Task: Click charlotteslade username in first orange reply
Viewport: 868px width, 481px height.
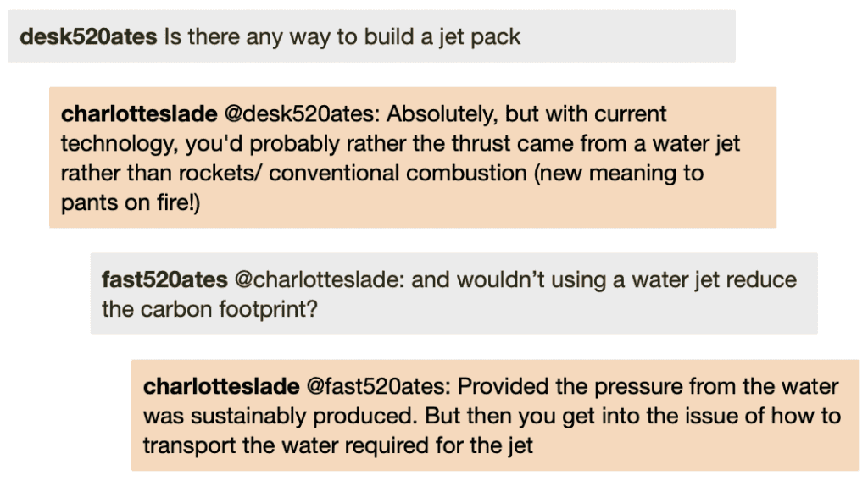Action: [139, 113]
